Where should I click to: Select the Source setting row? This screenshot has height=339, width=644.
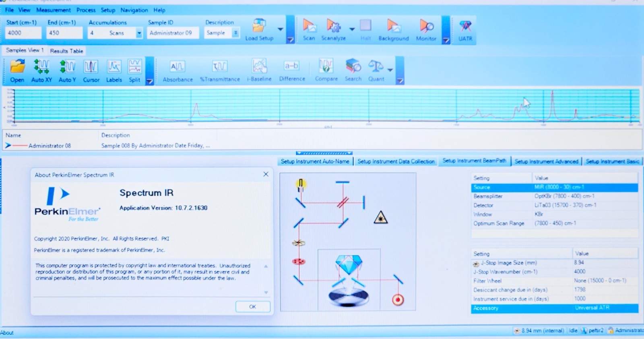tap(554, 187)
